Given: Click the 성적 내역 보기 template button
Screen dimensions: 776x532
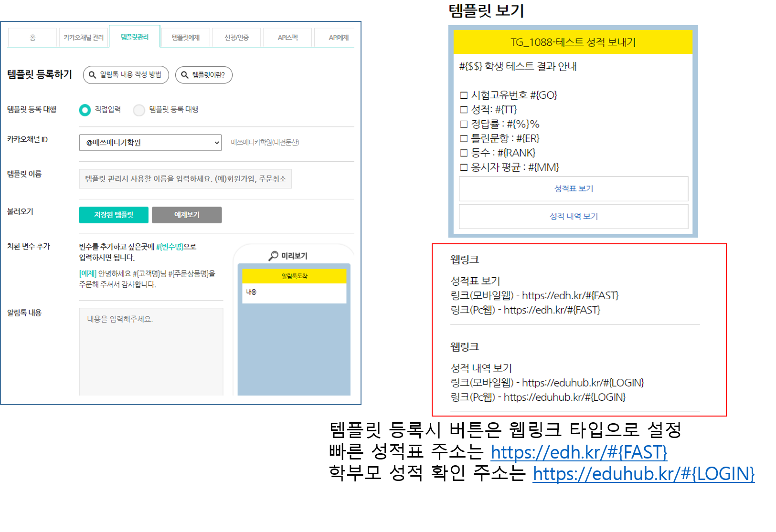Looking at the screenshot, I should pos(574,217).
